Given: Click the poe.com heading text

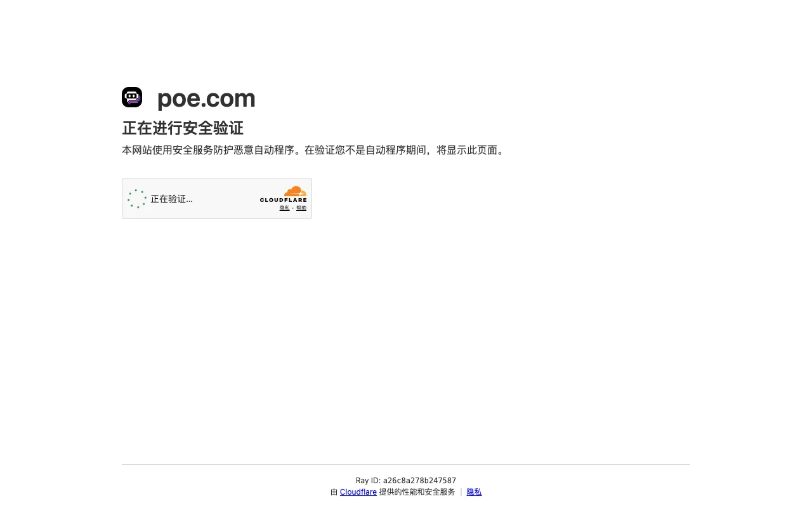Looking at the screenshot, I should click(x=206, y=98).
